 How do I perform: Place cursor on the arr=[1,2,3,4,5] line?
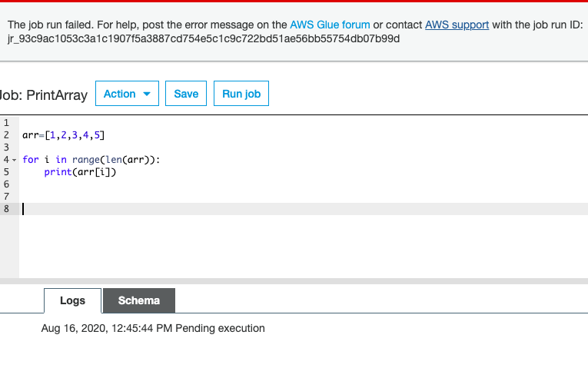63,135
